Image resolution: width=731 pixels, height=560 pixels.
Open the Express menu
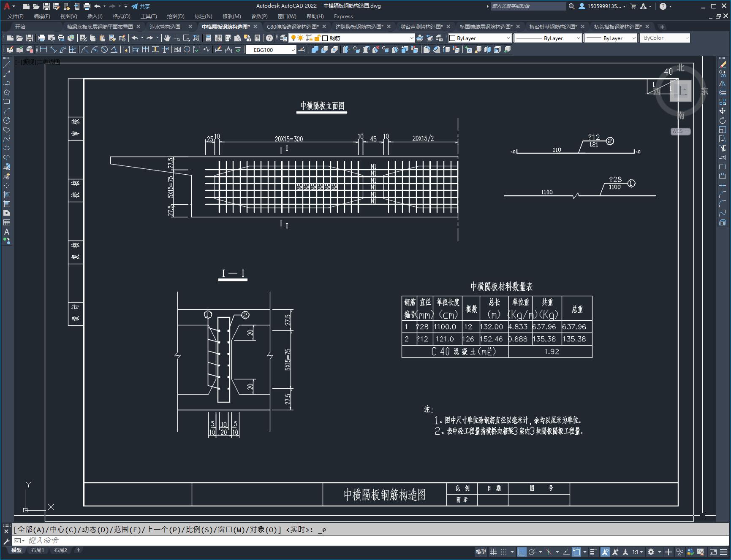(x=343, y=16)
